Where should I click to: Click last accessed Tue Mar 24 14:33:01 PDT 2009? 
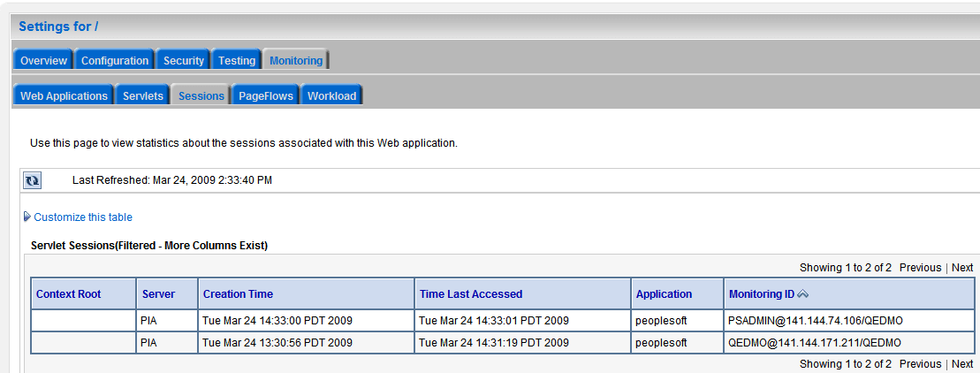(x=522, y=321)
